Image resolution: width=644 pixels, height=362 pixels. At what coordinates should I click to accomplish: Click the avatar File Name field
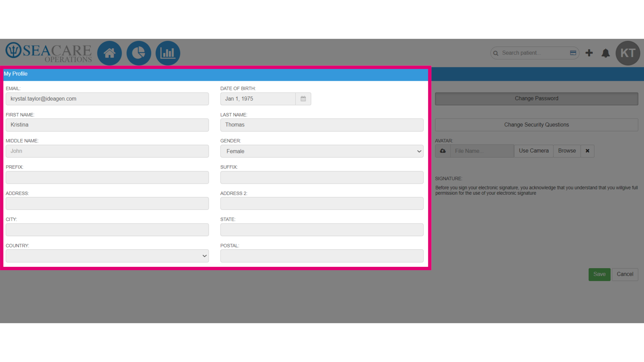482,151
